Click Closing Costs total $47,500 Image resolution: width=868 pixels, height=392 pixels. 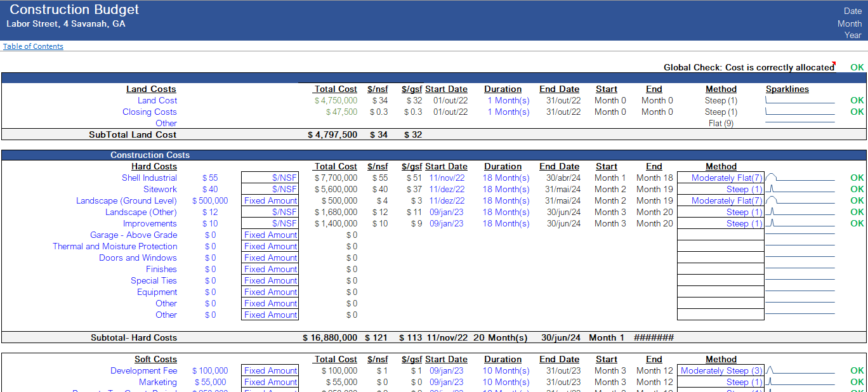[341, 112]
